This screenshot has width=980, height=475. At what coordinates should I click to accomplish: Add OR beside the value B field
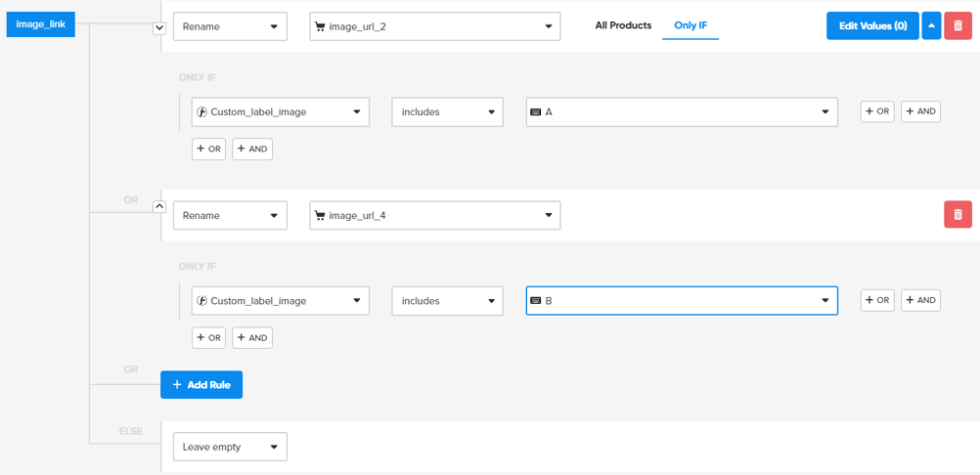click(877, 300)
